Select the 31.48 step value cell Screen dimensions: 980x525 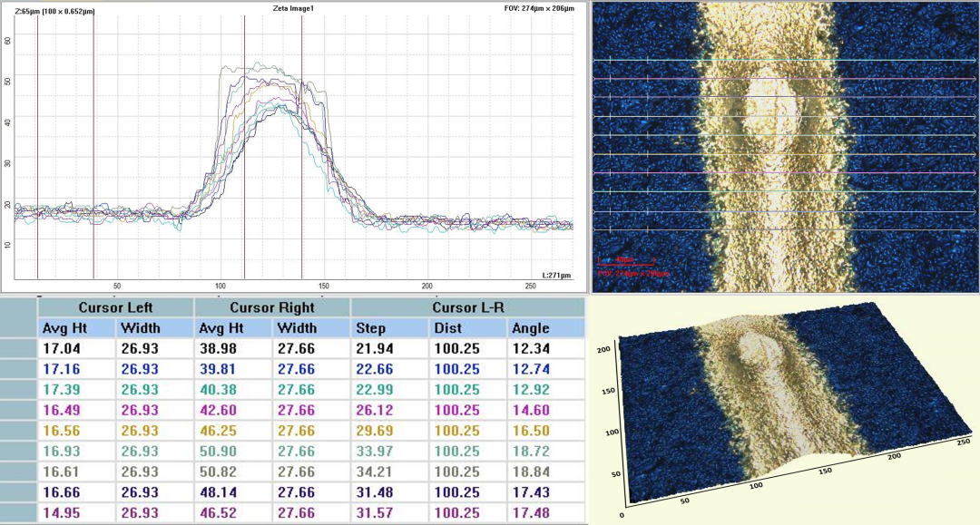coord(389,492)
